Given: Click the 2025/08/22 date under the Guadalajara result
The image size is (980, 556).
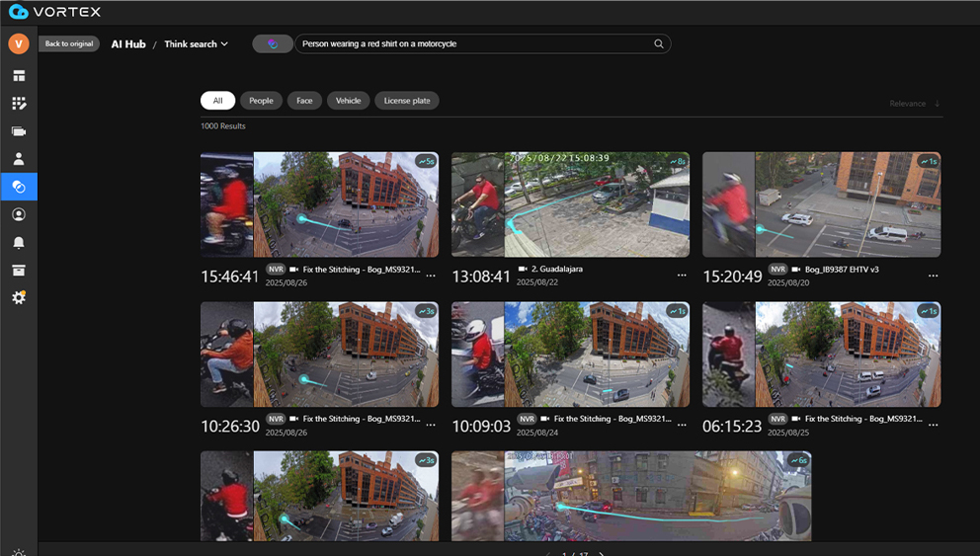Looking at the screenshot, I should coord(537,282).
